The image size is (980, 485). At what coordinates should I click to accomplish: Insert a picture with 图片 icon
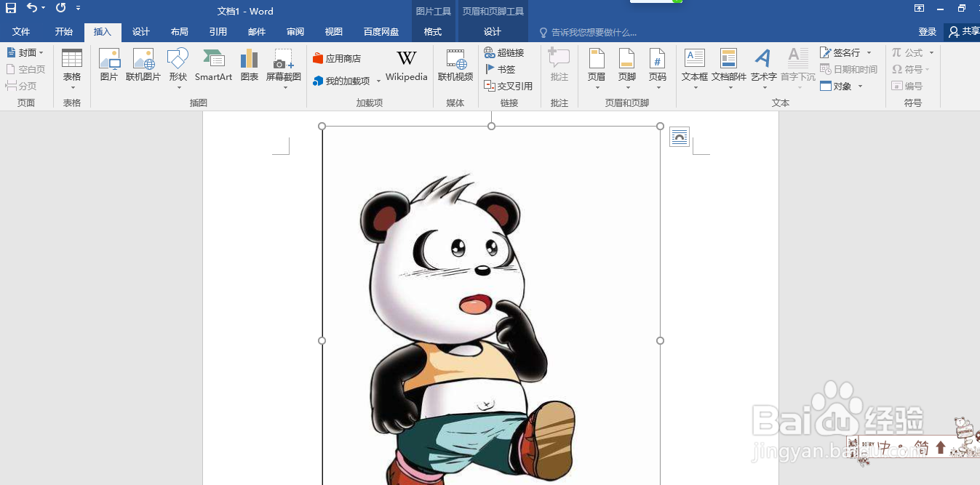pos(109,65)
